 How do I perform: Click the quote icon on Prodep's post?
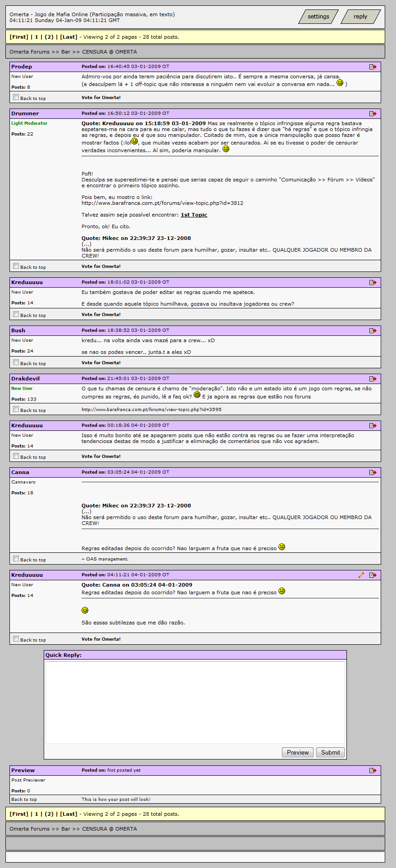point(373,67)
